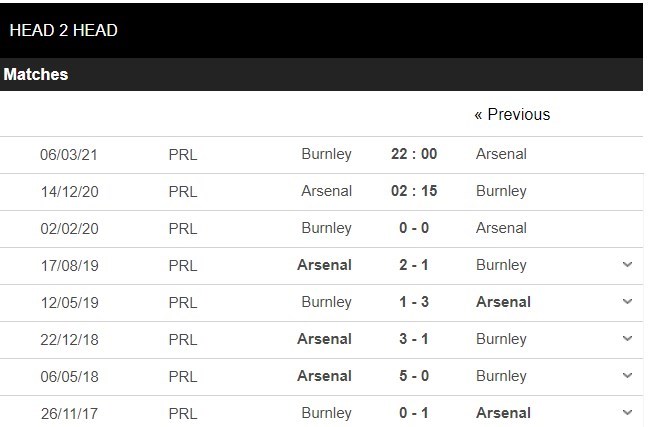Select the Matches section header
The height and width of the screenshot is (427, 648).
coord(36,75)
